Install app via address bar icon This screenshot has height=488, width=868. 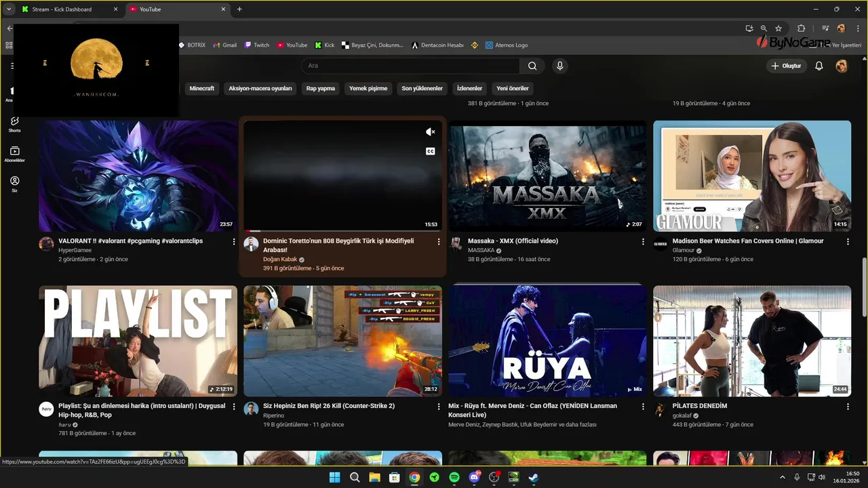[x=749, y=28]
